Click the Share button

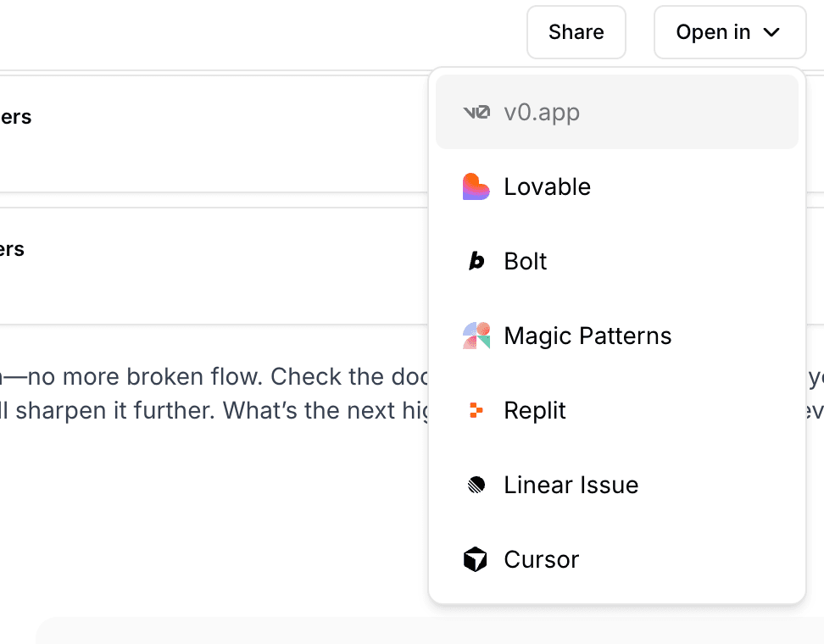coord(576,32)
